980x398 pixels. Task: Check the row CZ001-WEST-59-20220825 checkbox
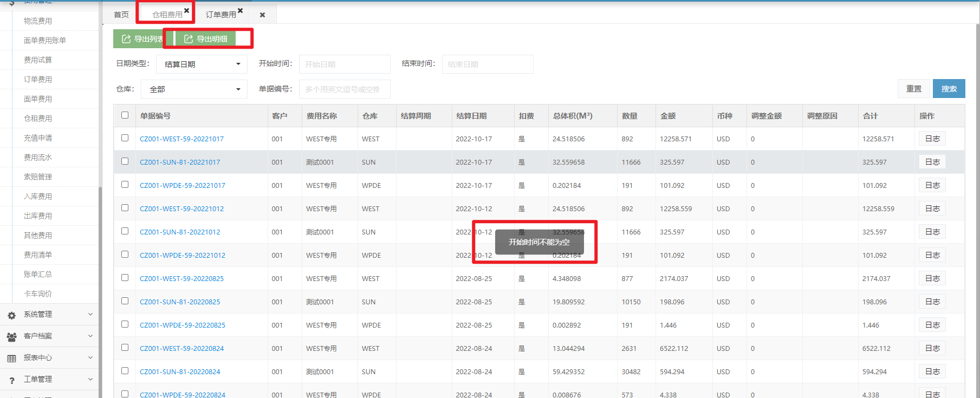click(x=125, y=278)
